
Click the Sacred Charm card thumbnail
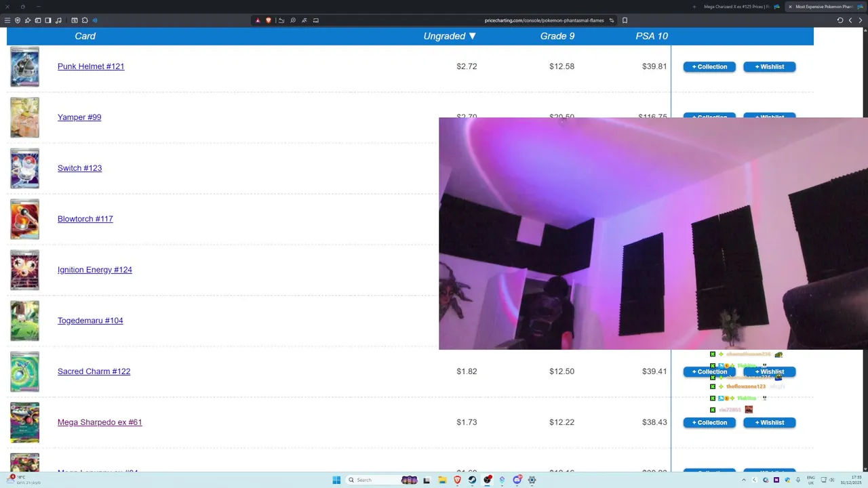tap(24, 371)
